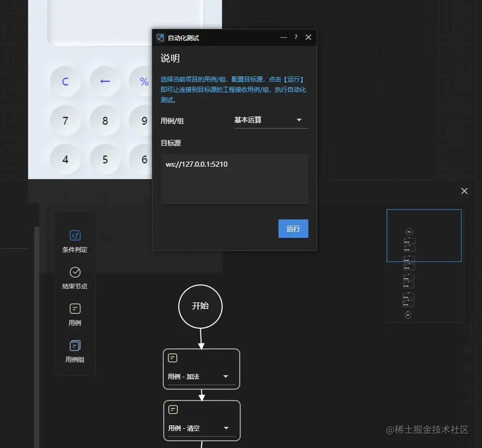Close the flow editor panel with the X
The width and height of the screenshot is (482, 448).
point(464,191)
